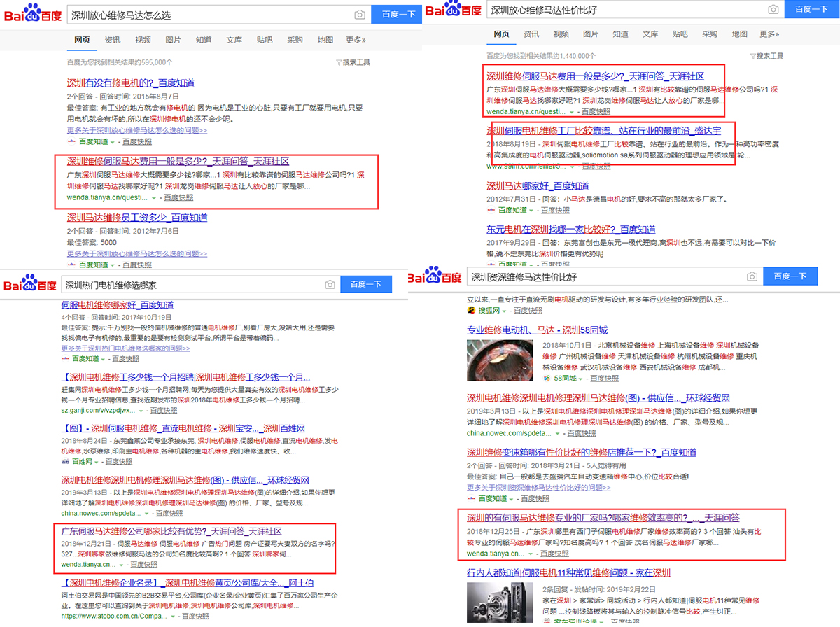Open result 深圳马达维修员工资多少_百度知道
This screenshot has height=627, width=840.
tap(137, 218)
